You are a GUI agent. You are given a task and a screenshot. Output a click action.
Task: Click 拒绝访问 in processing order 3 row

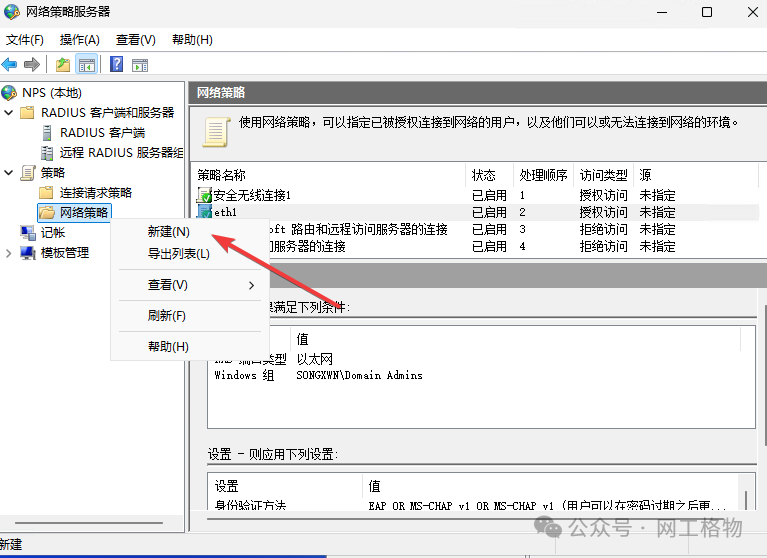click(x=604, y=229)
